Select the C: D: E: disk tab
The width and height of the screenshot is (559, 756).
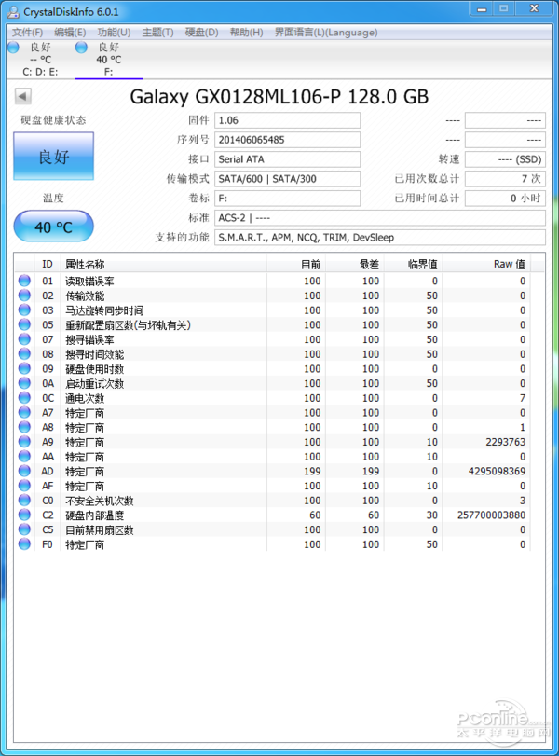pyautogui.click(x=40, y=60)
